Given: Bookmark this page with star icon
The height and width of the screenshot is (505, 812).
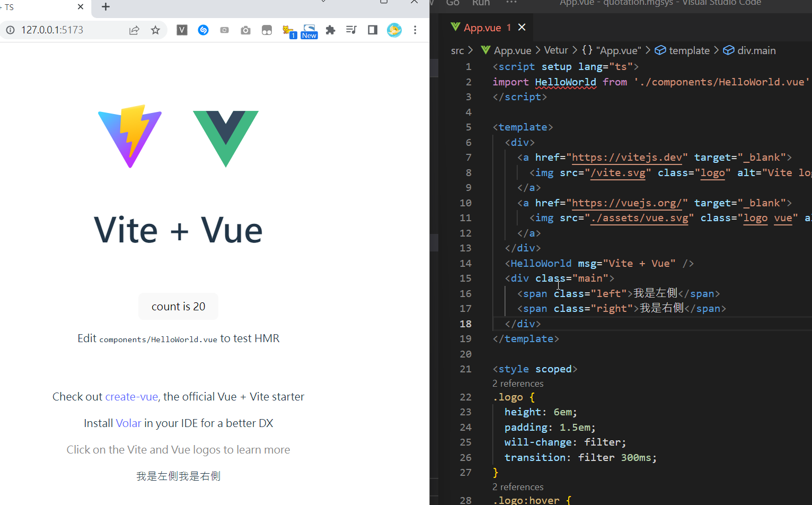Looking at the screenshot, I should 155,30.
